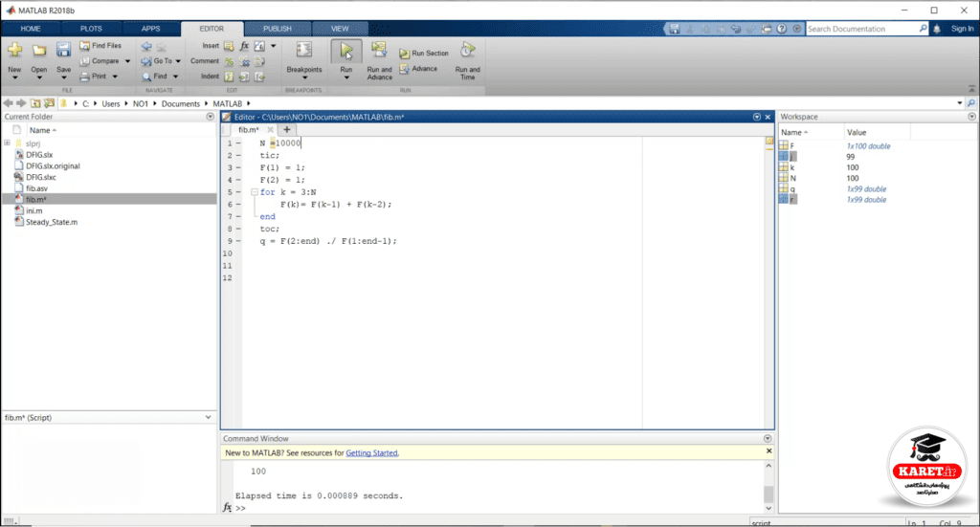980x527 pixels.
Task: Increase indent with the middle Indent icon
Action: [x=244, y=77]
